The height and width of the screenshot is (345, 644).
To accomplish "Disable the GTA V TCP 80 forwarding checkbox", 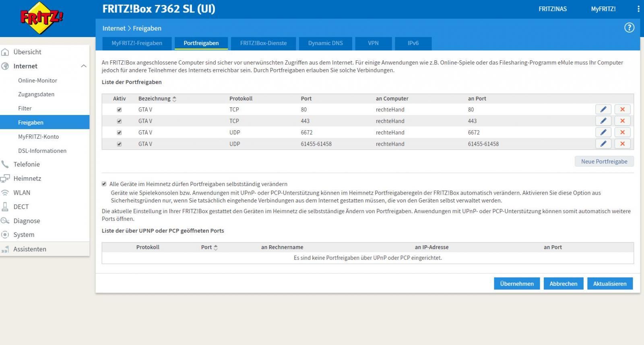I will 119,109.
